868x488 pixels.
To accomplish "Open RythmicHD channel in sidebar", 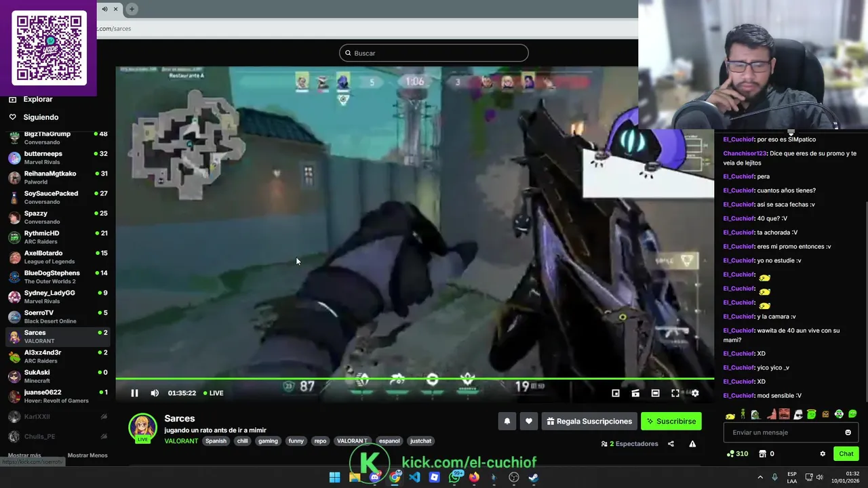I will [x=58, y=237].
